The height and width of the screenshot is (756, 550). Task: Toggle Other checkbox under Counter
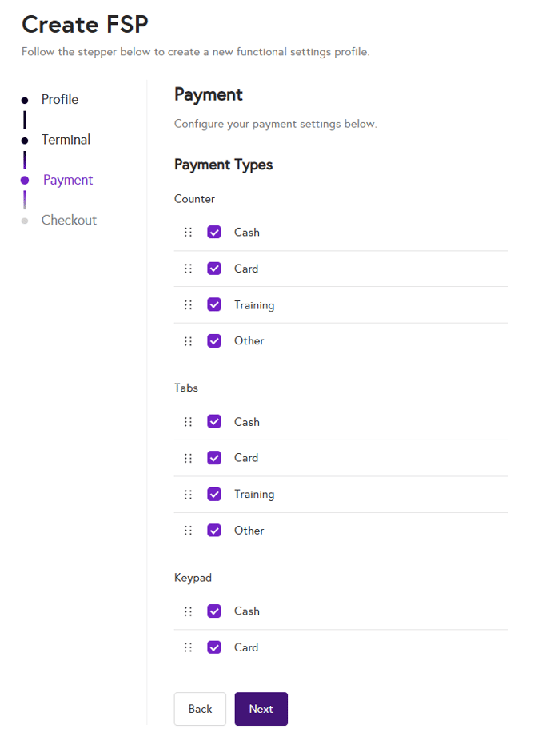pyautogui.click(x=214, y=341)
